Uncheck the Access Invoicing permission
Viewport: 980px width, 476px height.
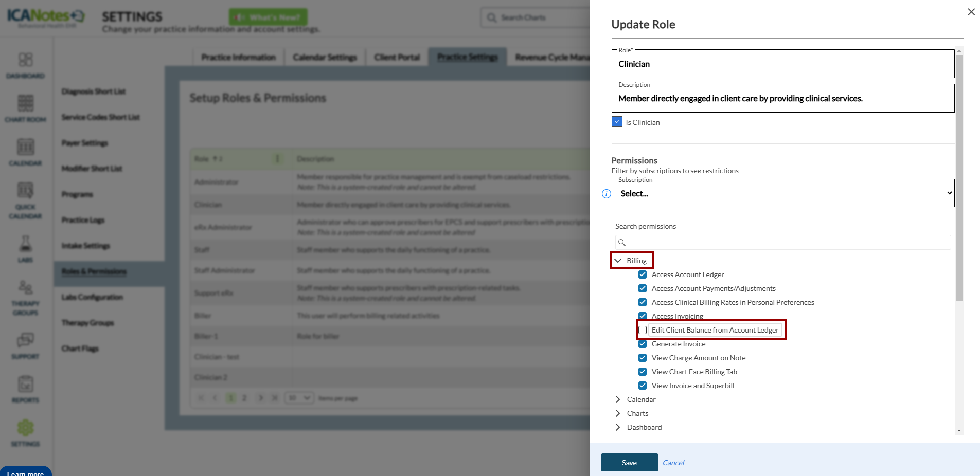point(643,316)
